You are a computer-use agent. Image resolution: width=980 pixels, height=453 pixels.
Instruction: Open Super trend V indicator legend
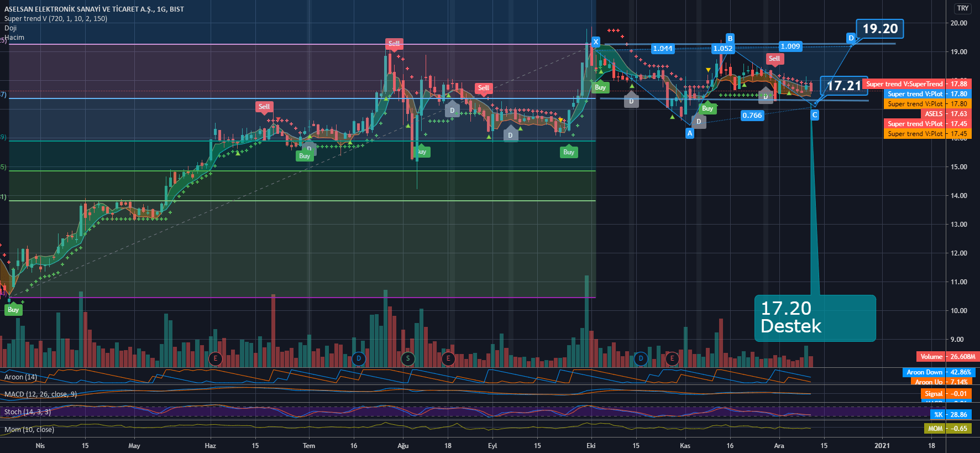[56, 19]
